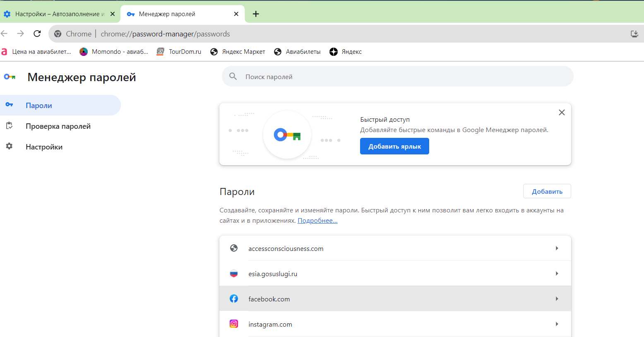
Task: Open the Авиабилеты bookmark
Action: 297,52
